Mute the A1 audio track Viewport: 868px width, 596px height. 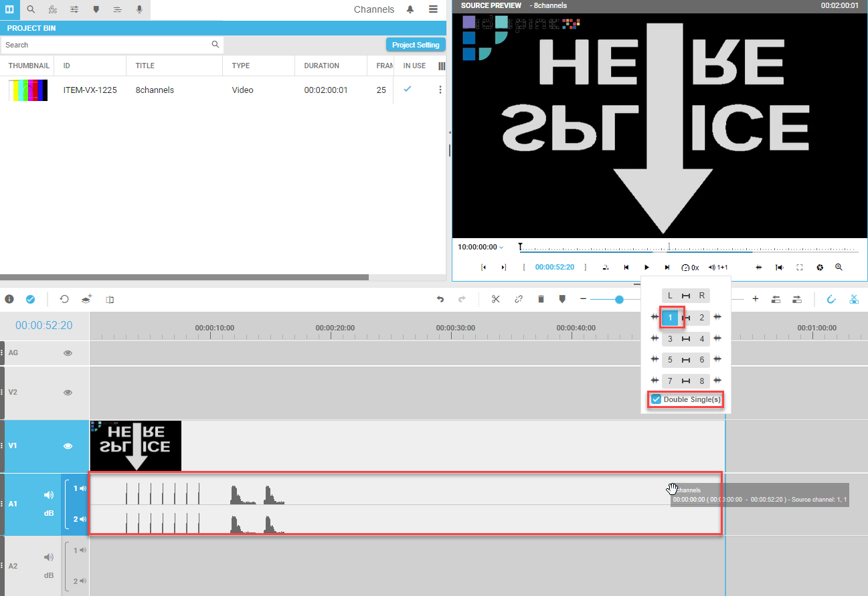tap(48, 495)
